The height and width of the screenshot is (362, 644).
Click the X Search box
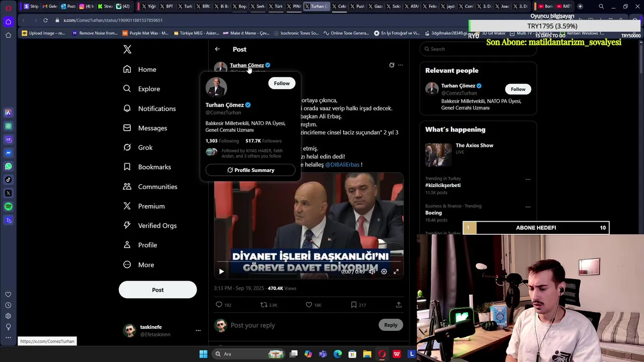click(478, 49)
